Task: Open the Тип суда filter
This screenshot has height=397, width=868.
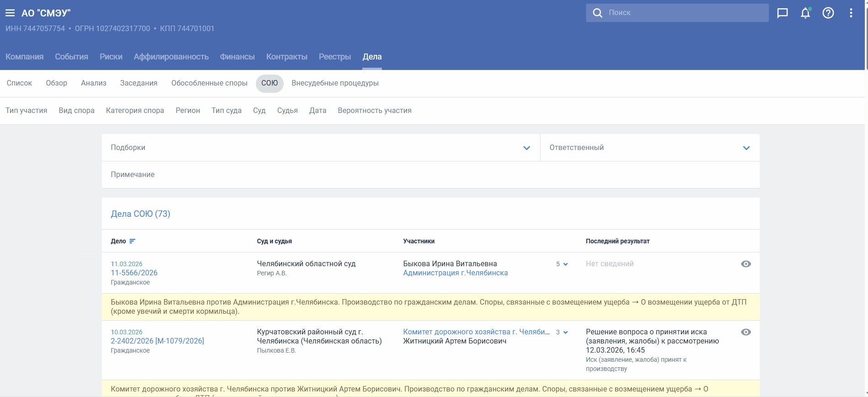Action: pos(226,111)
